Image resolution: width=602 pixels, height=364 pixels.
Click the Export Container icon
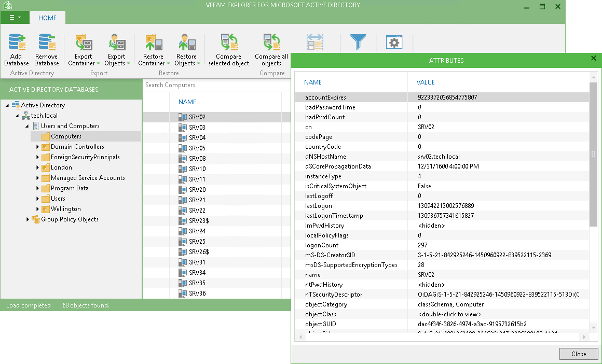[x=84, y=42]
